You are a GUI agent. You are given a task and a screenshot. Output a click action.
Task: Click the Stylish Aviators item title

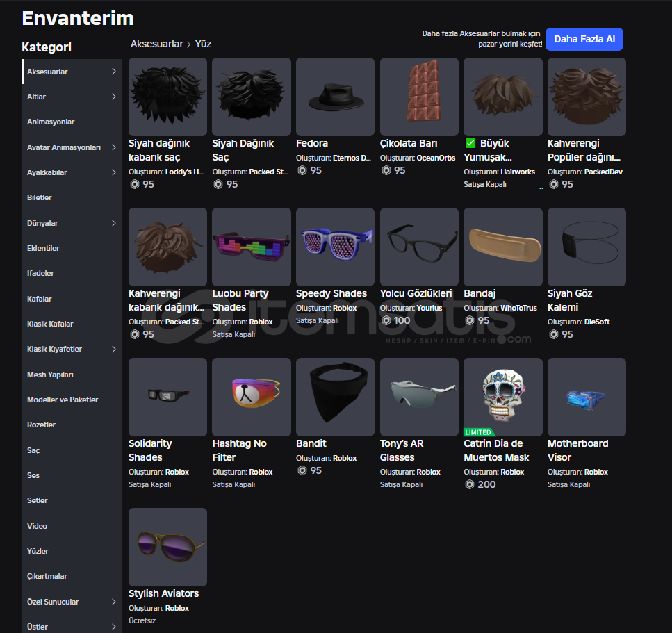[x=164, y=593]
